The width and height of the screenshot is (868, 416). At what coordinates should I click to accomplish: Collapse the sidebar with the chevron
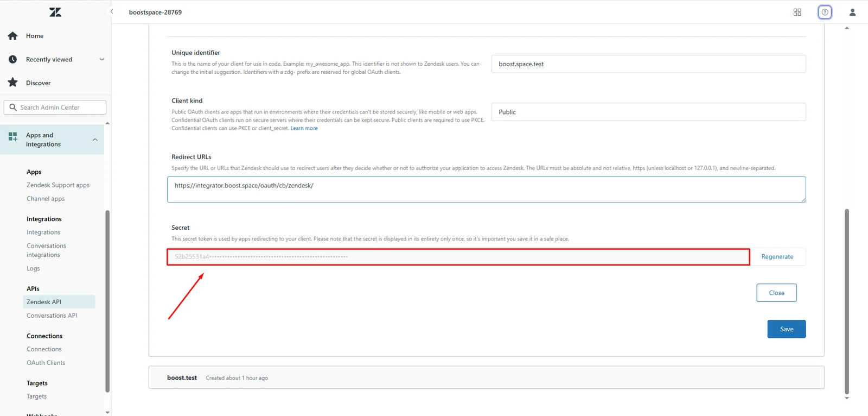(x=112, y=11)
